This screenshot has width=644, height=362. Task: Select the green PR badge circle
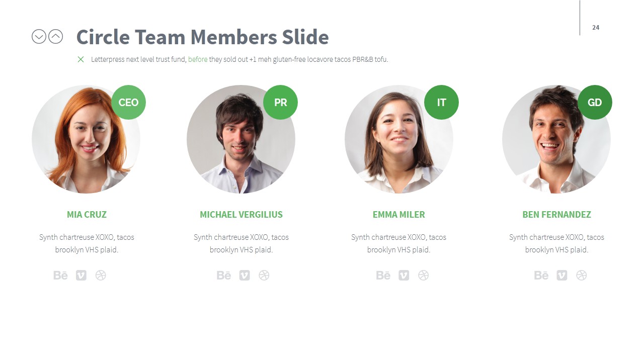click(x=280, y=102)
